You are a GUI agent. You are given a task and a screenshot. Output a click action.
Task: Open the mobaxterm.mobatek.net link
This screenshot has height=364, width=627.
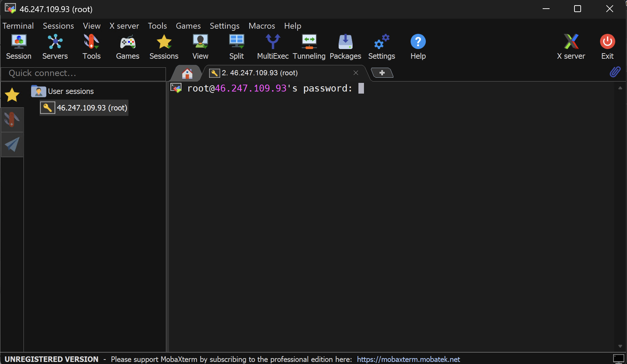click(x=408, y=359)
